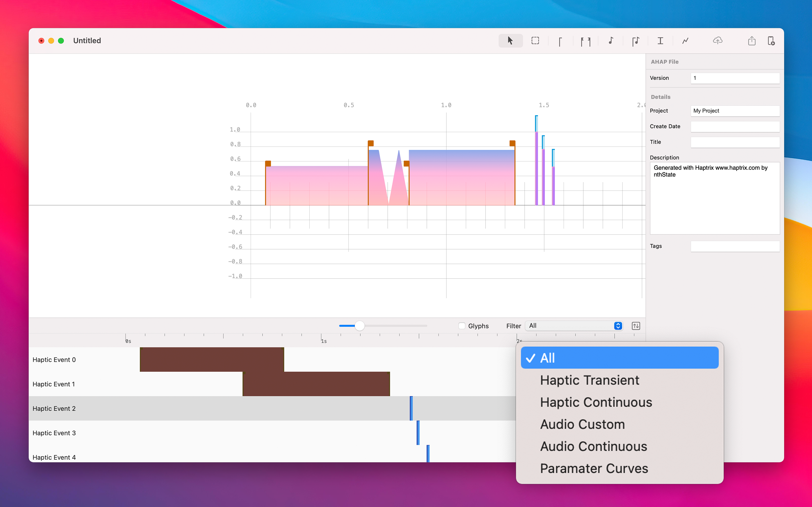The height and width of the screenshot is (507, 812).
Task: Pick Paramater Curves in the dropdown list
Action: 593,468
